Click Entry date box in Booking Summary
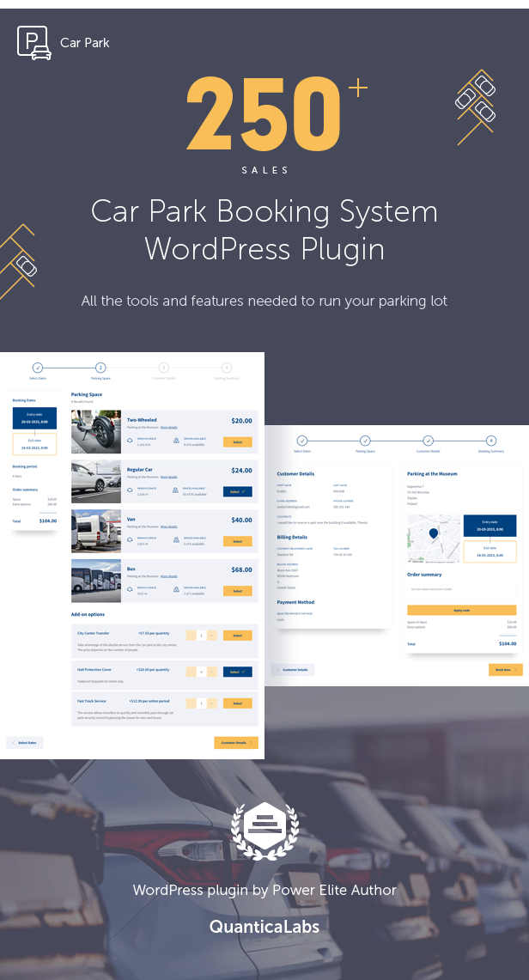Screen dimensions: 529x980 (x=489, y=526)
